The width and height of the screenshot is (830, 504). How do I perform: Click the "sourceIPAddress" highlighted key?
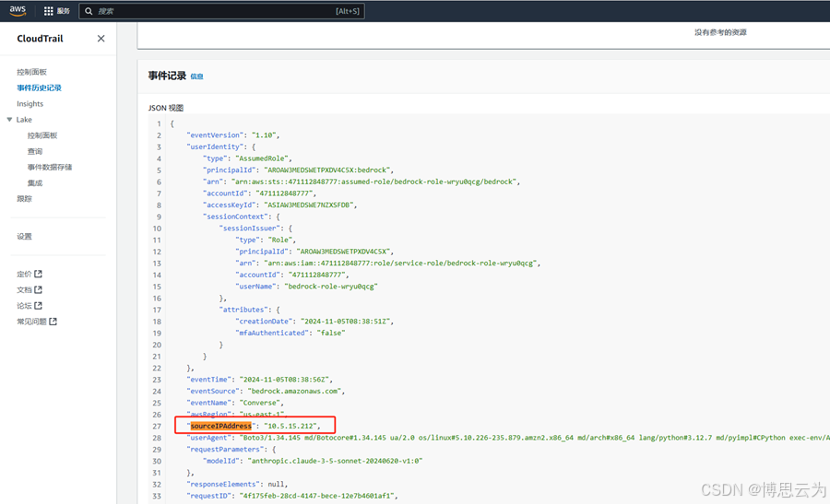(220, 427)
